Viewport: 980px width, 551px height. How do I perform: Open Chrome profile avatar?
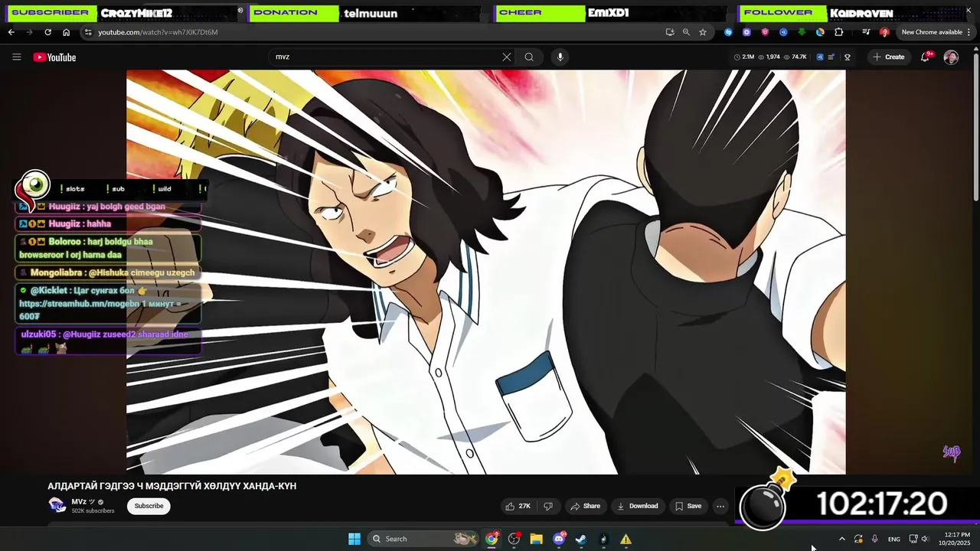point(884,32)
